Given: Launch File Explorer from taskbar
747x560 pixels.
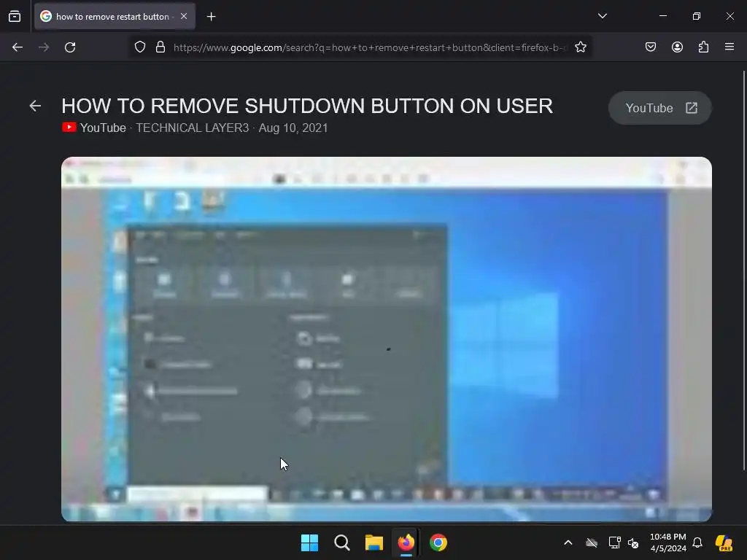Looking at the screenshot, I should coord(374,542).
